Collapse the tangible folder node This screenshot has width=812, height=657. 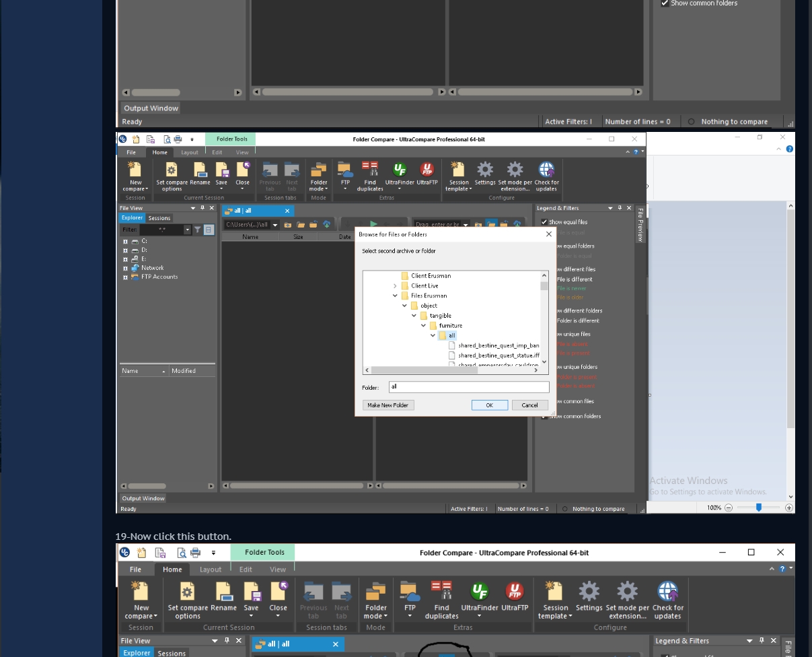414,316
